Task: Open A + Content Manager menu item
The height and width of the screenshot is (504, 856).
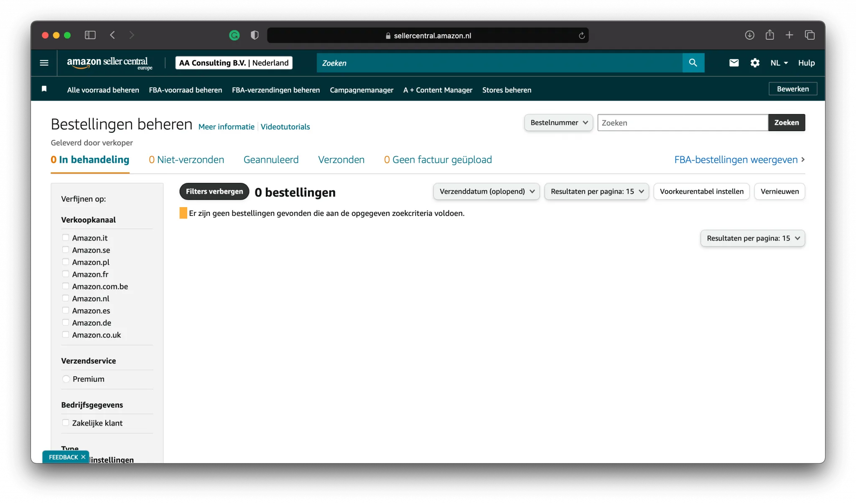Action: [x=438, y=90]
